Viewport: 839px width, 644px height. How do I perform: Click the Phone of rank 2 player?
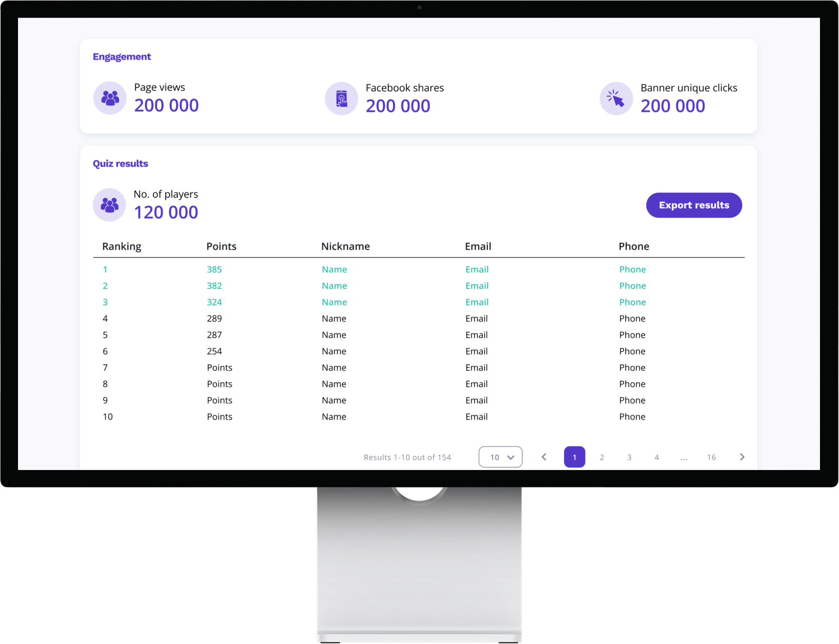tap(632, 286)
